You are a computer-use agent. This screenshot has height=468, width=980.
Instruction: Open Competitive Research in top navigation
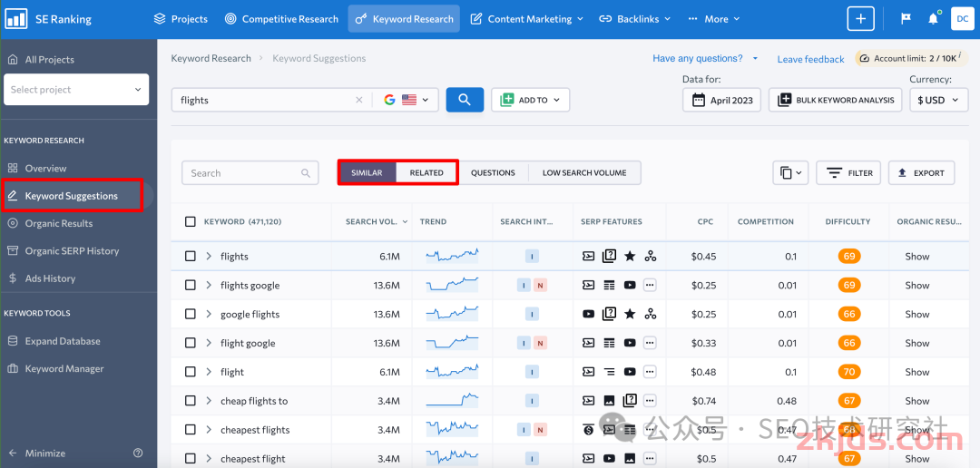[x=281, y=19]
